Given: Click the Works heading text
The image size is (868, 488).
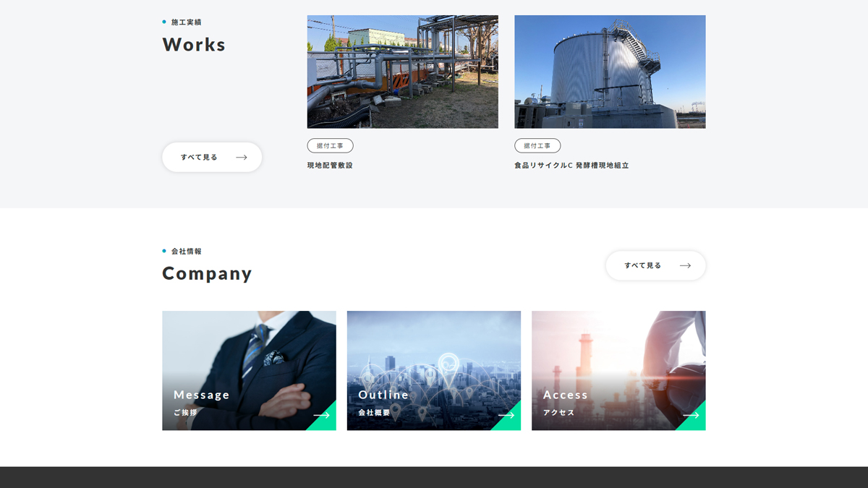Looking at the screenshot, I should pyautogui.click(x=194, y=44).
